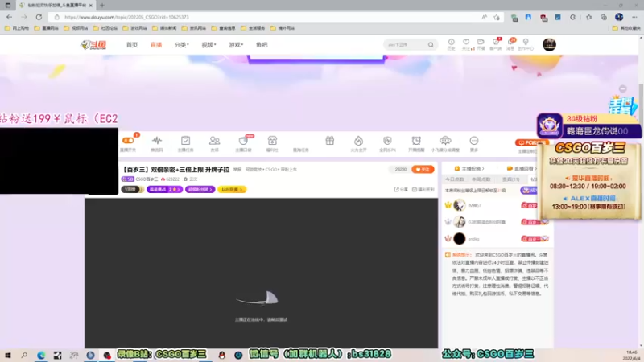
Task: Click the taskbar date and time
Action: pyautogui.click(x=632, y=355)
